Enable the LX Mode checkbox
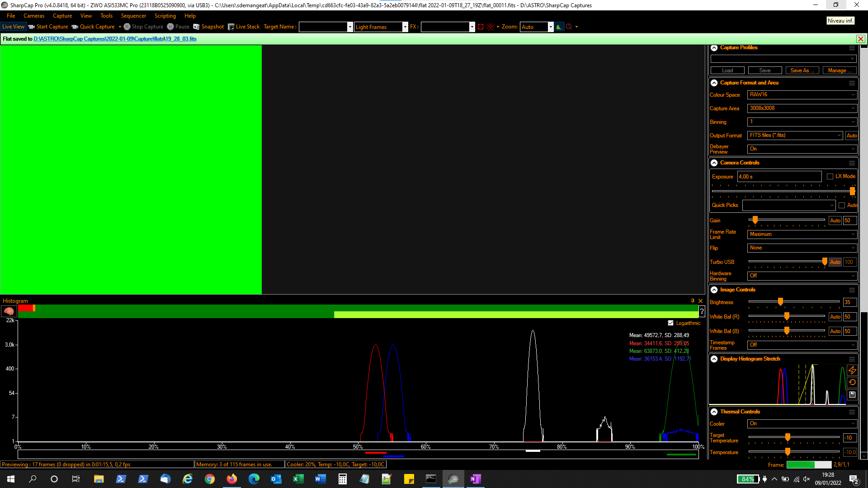868x488 pixels. (x=830, y=177)
